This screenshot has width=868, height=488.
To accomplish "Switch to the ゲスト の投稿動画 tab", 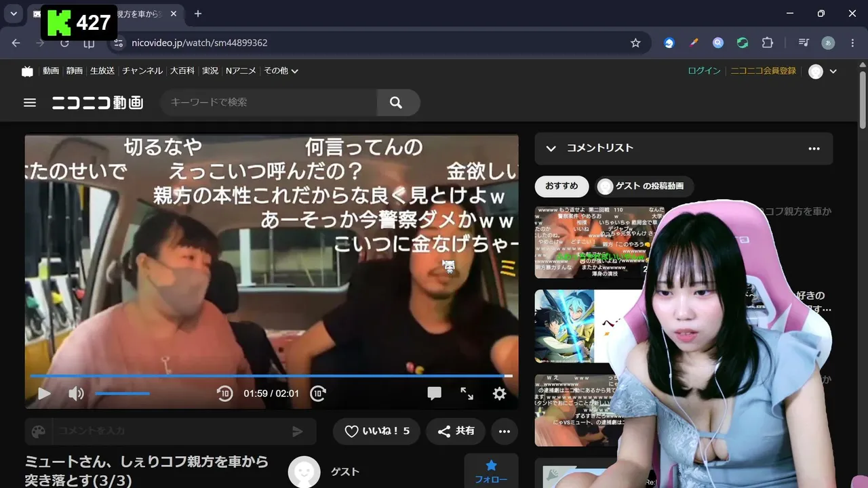I will [x=644, y=186].
